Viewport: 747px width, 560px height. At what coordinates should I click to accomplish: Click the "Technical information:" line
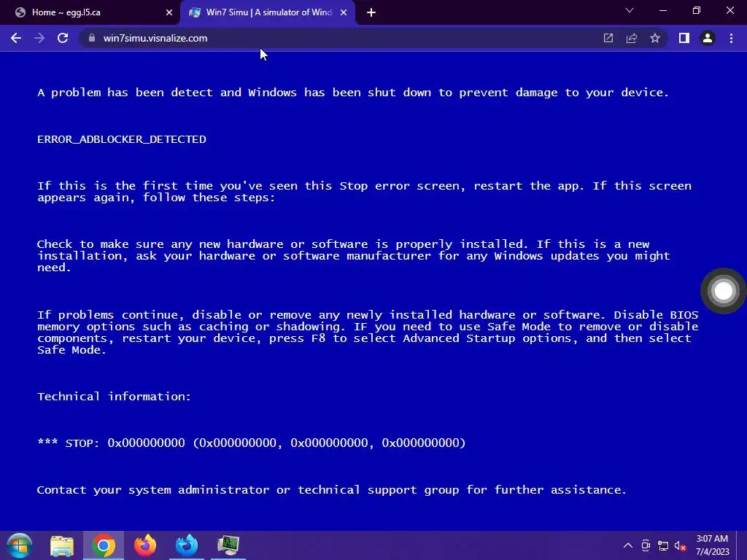(x=114, y=396)
